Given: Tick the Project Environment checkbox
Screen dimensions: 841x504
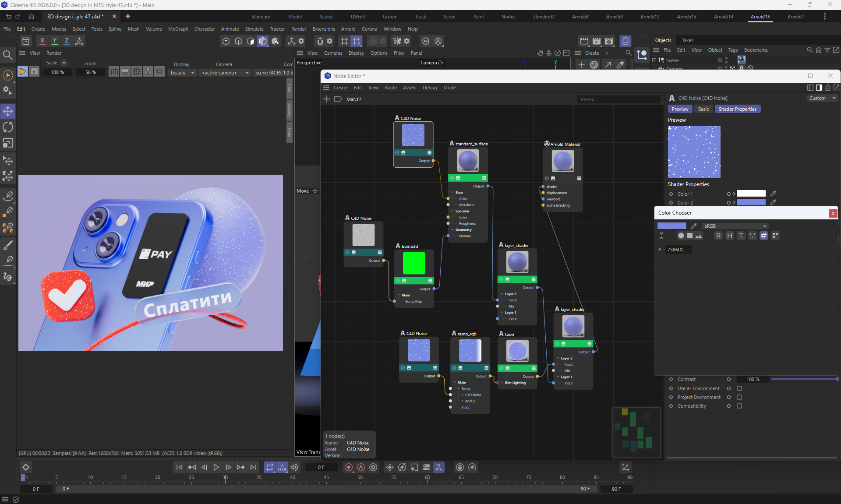Looking at the screenshot, I should (739, 397).
